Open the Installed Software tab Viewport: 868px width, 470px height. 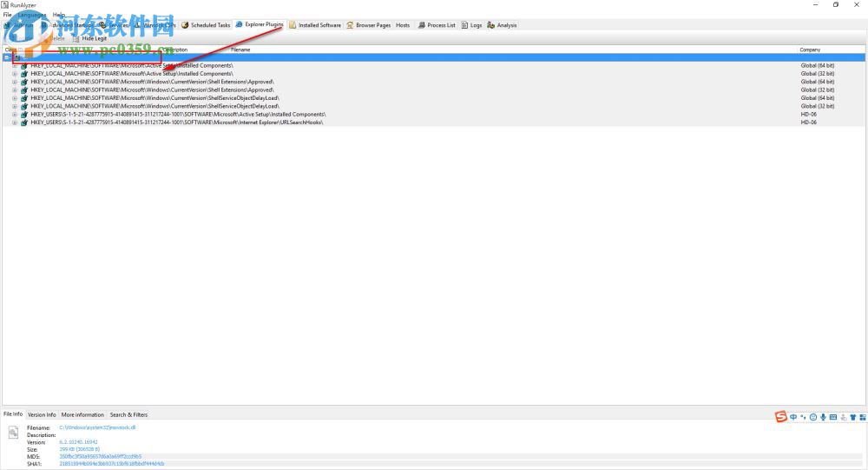[x=315, y=25]
